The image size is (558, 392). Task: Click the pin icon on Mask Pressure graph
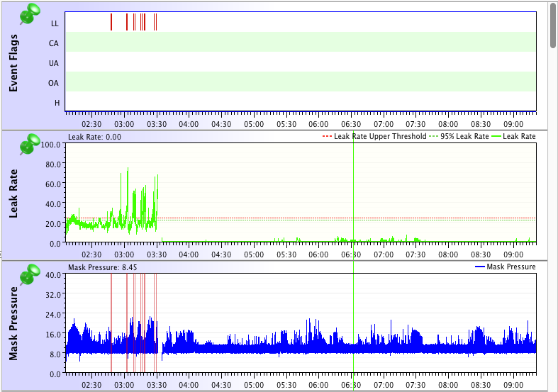[30, 274]
